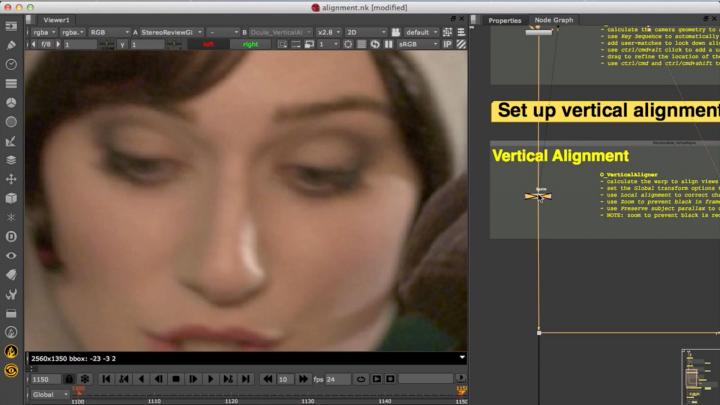
Task: Open the Ocula plugin icon in toolbar
Action: point(11,370)
